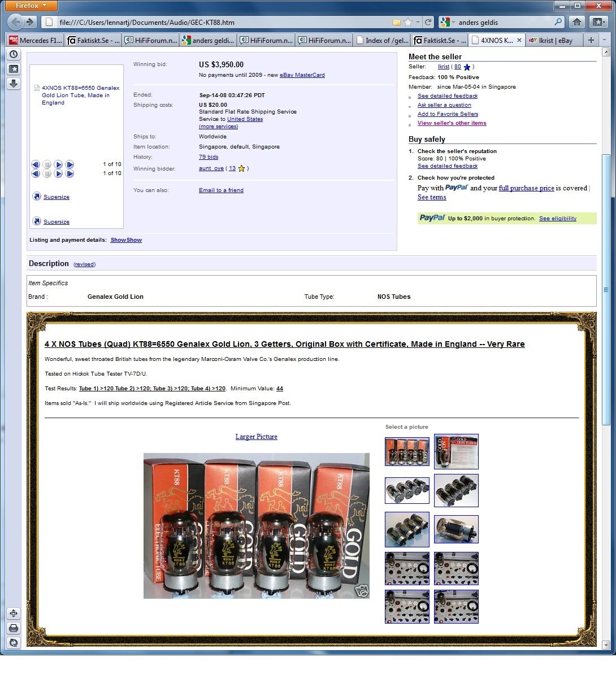Viewport: 616px width, 675px height.
Task: Click the blue star beside seller feedback score 80
Action: pos(467,67)
